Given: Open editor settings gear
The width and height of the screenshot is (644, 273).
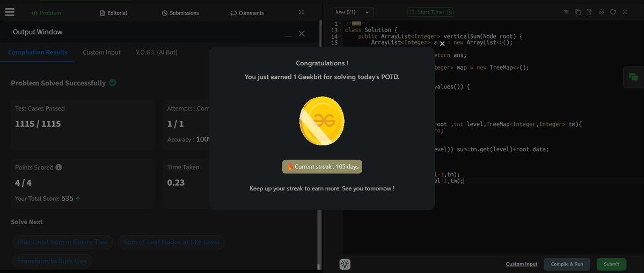Looking at the screenshot, I should (601, 12).
